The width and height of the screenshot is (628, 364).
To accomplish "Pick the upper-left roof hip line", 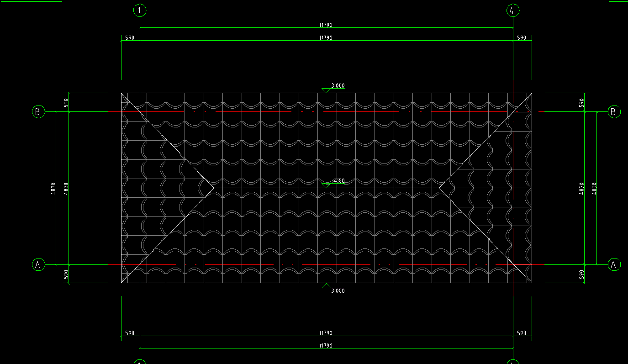I will [x=167, y=140].
